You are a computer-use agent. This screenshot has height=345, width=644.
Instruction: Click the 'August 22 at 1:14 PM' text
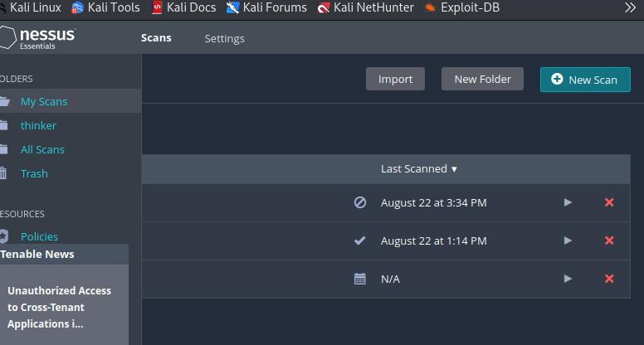[x=434, y=241]
